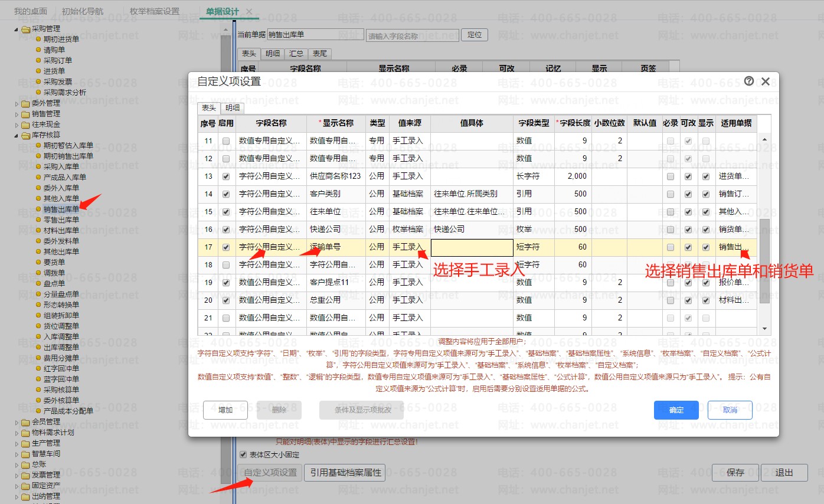Click the folder icon of 库存核算

point(25,135)
